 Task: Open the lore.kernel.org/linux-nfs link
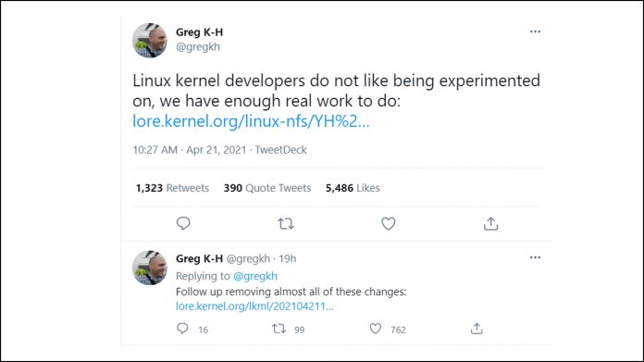pos(251,121)
